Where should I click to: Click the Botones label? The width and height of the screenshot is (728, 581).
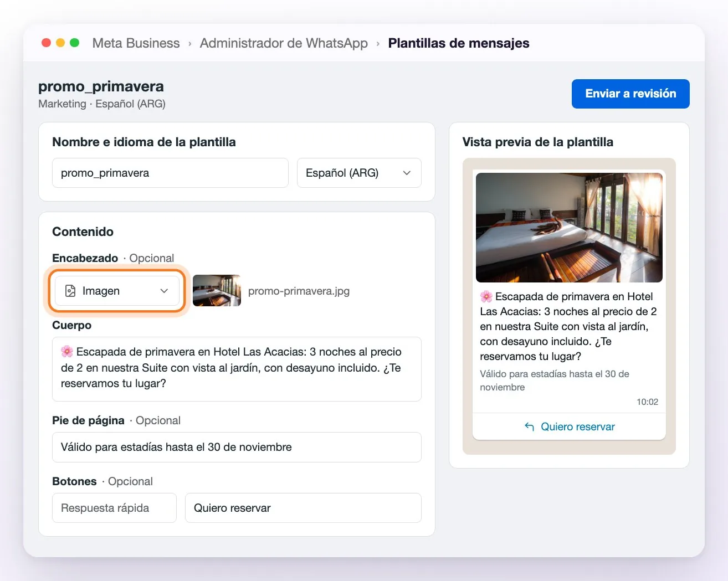click(74, 481)
